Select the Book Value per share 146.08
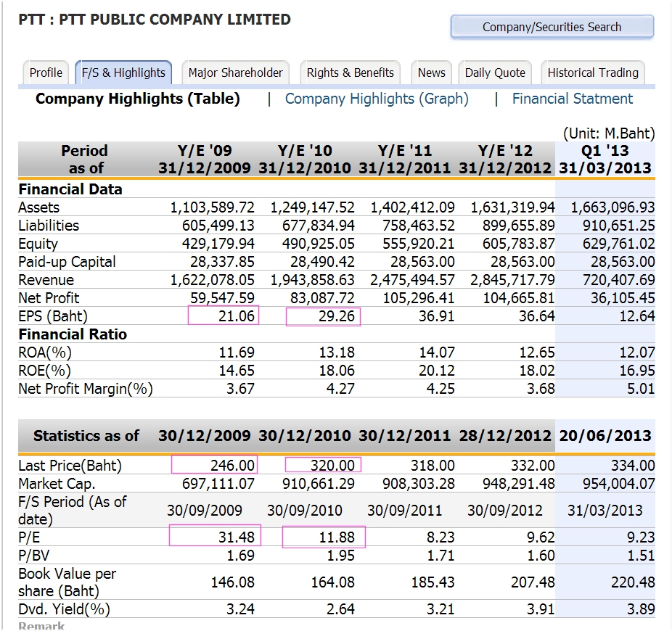This screenshot has width=672, height=631. click(x=233, y=582)
